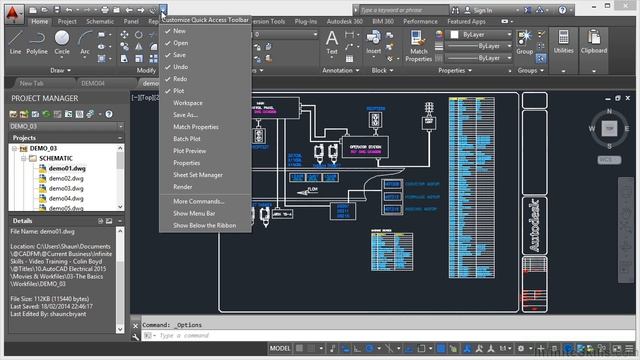Select the Polyline draw tool
Image resolution: width=640 pixels, height=360 pixels.
37,42
